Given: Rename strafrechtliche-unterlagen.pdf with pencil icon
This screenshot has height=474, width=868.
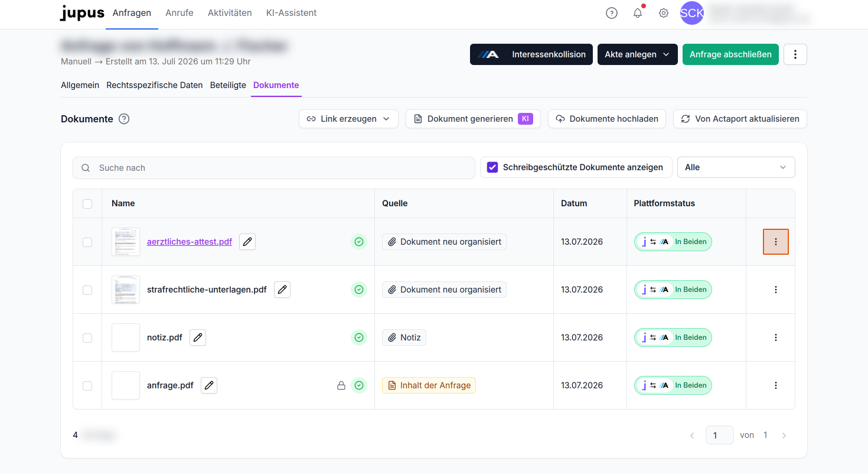Looking at the screenshot, I should tap(282, 290).
